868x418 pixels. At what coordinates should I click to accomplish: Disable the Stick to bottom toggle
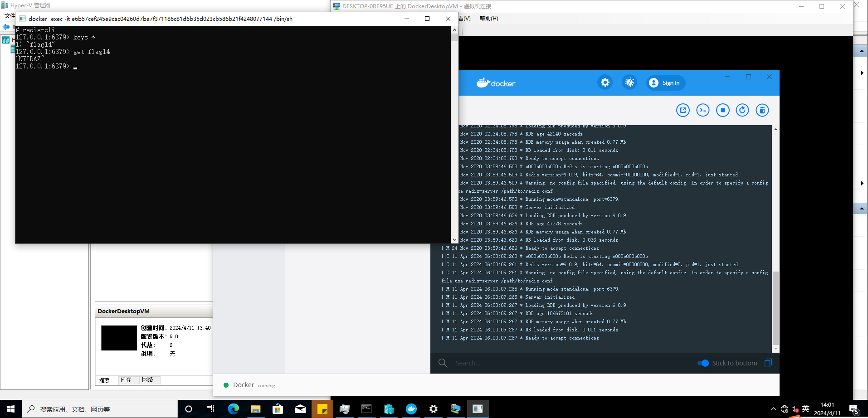(x=703, y=363)
